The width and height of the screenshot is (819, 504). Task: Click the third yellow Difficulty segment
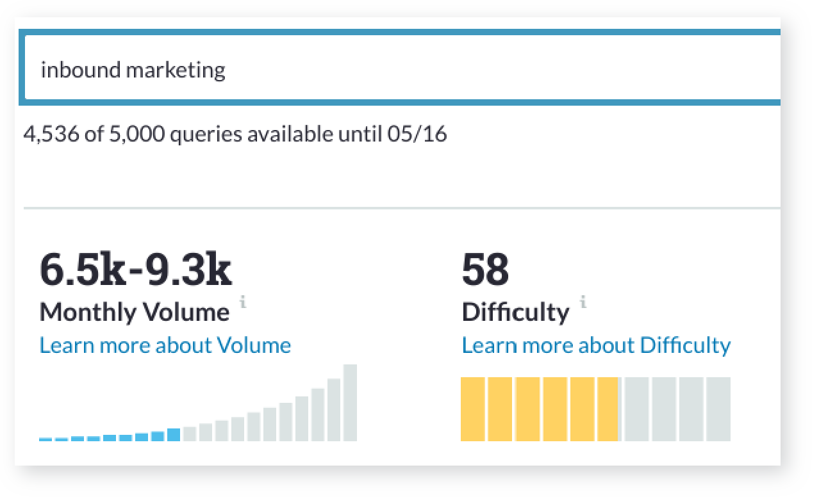click(x=527, y=409)
